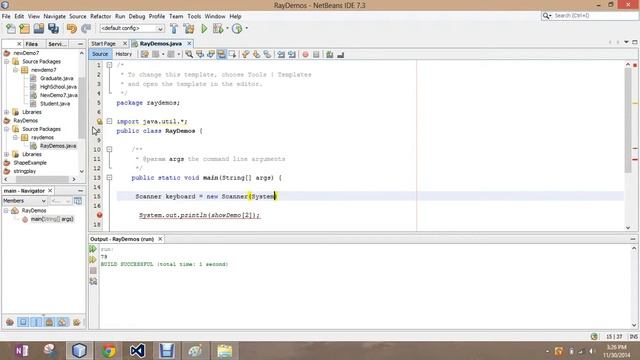Click the Uncomment icon in editor toolbar
This screenshot has height=360, width=640.
pyautogui.click(x=340, y=54)
